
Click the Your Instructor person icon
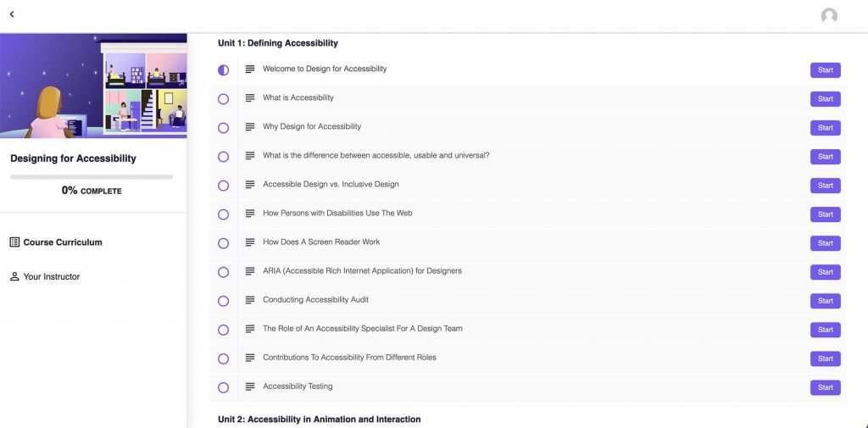(x=15, y=276)
